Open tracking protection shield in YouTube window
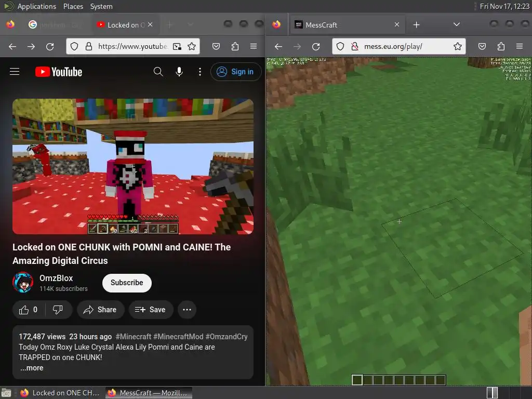Screen dimensions: 532x399 point(74,46)
